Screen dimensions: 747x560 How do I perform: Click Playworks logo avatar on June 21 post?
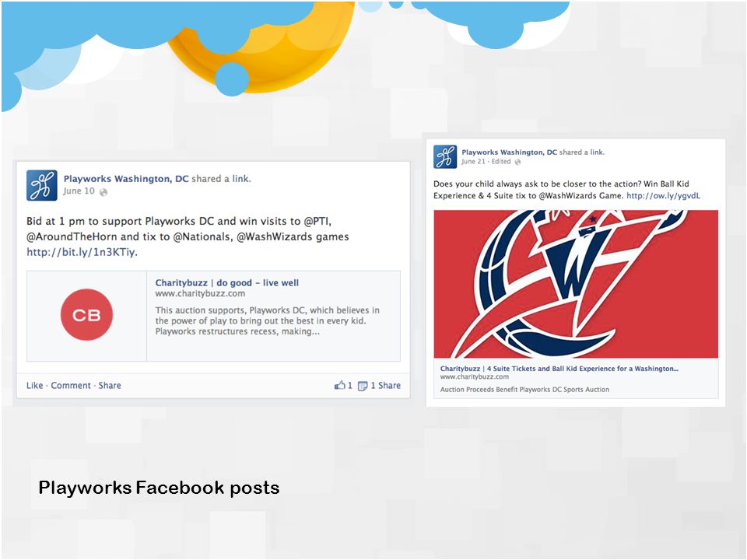coord(445,156)
